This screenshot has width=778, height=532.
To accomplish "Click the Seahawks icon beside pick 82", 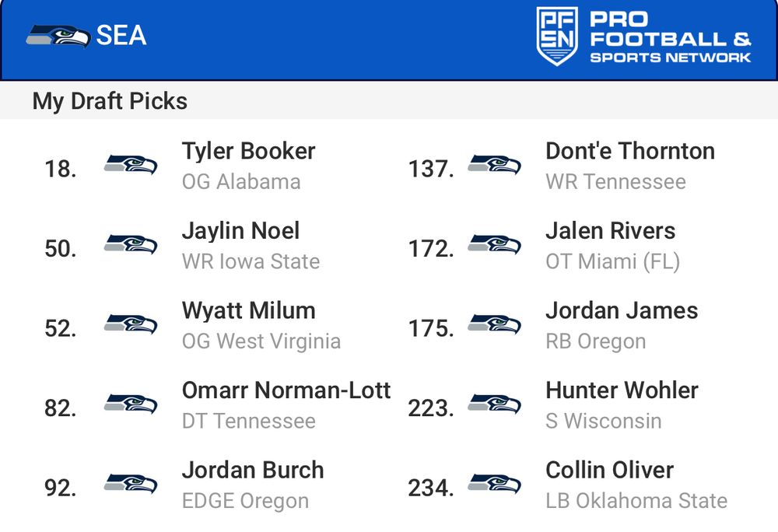I will pyautogui.click(x=131, y=404).
